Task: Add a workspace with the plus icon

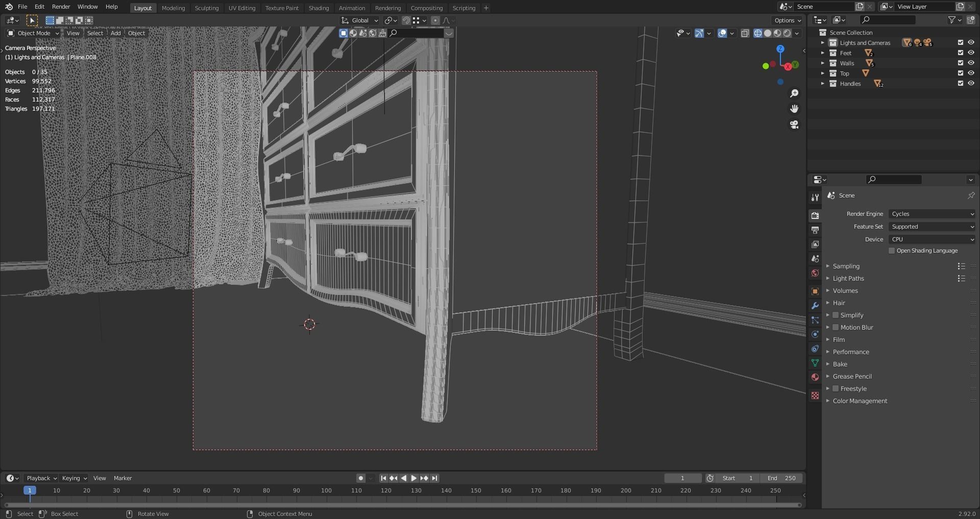Action: [x=486, y=8]
